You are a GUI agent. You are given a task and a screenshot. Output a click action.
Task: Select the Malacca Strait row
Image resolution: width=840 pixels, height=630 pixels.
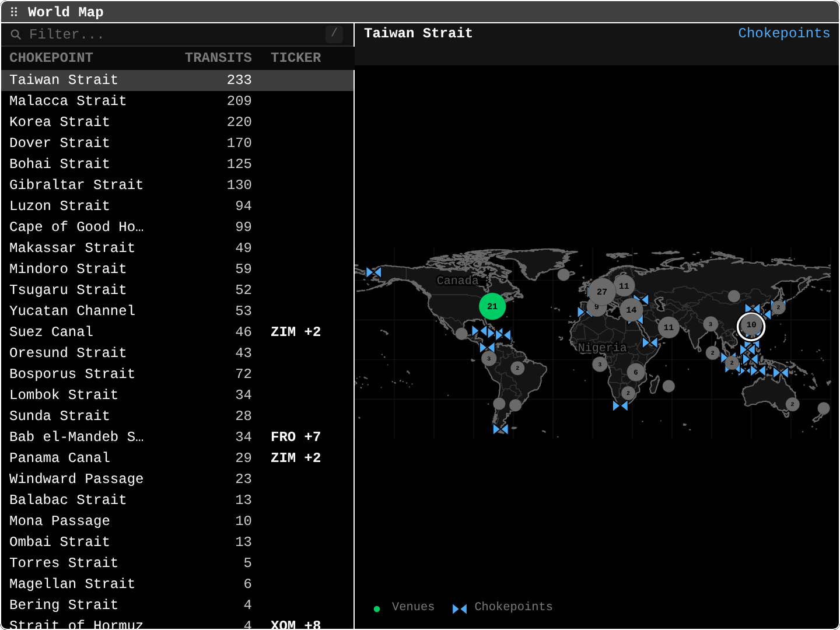point(177,101)
